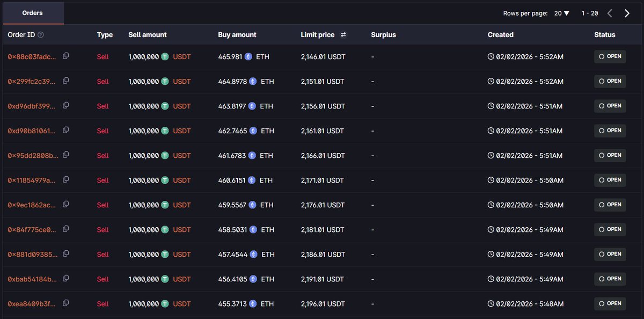Copy order ID 0x88c03fadc
The image size is (644, 319).
[66, 56]
